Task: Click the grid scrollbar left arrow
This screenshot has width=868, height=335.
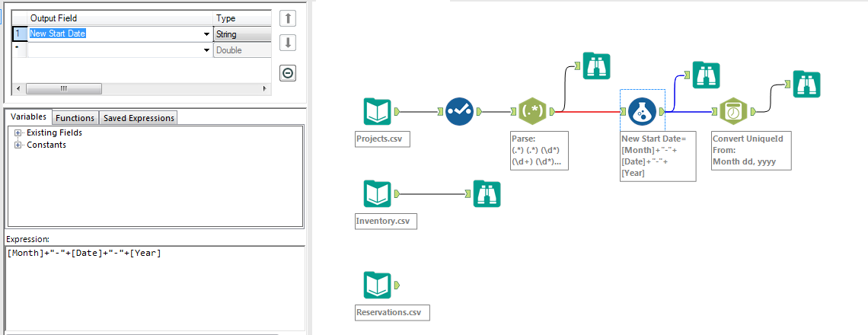Action: [x=18, y=88]
